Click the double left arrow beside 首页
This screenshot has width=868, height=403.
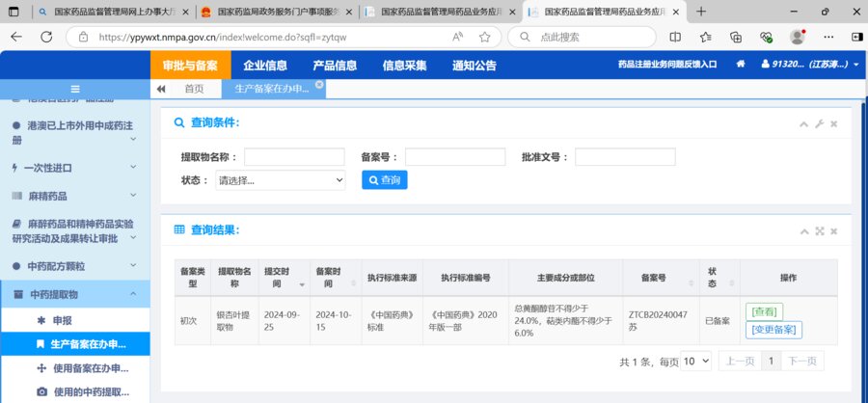(161, 89)
